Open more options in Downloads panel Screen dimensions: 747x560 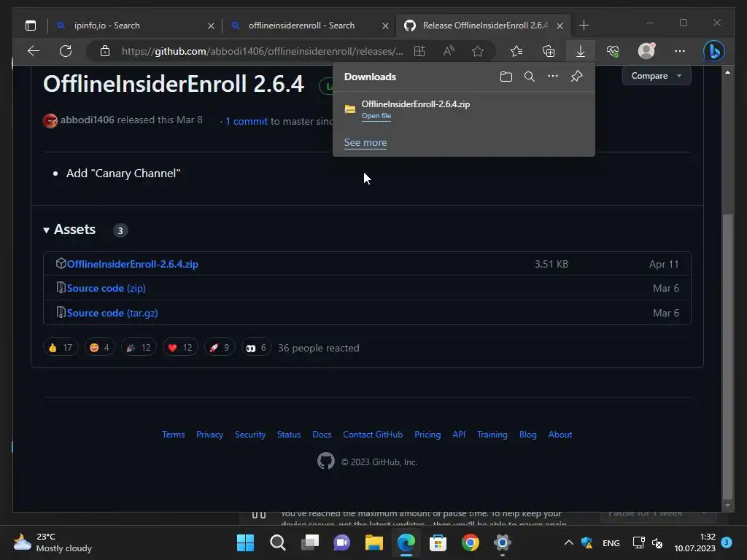553,76
